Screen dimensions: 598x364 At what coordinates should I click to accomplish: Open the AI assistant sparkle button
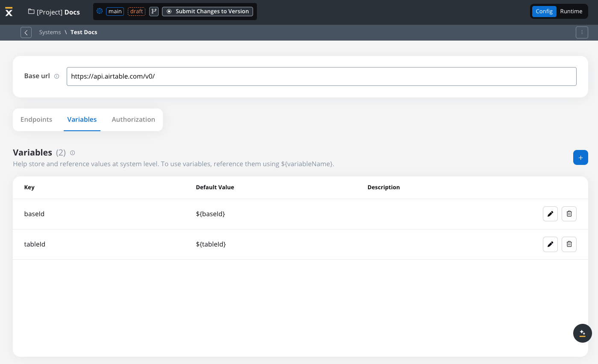coord(582,333)
